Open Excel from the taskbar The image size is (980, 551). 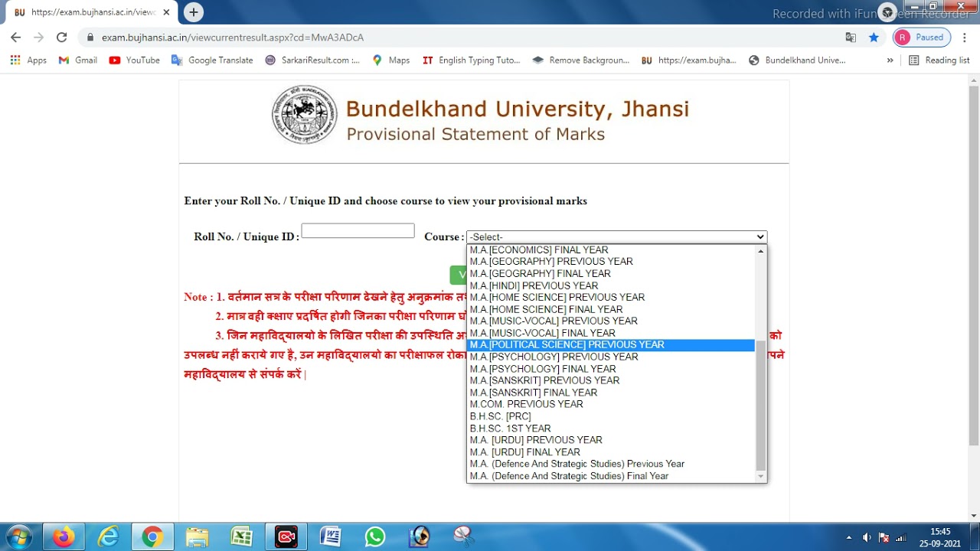[x=241, y=536]
